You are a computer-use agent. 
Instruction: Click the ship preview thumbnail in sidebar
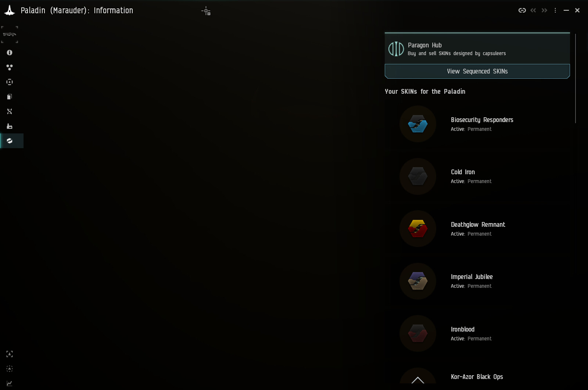coord(10,35)
